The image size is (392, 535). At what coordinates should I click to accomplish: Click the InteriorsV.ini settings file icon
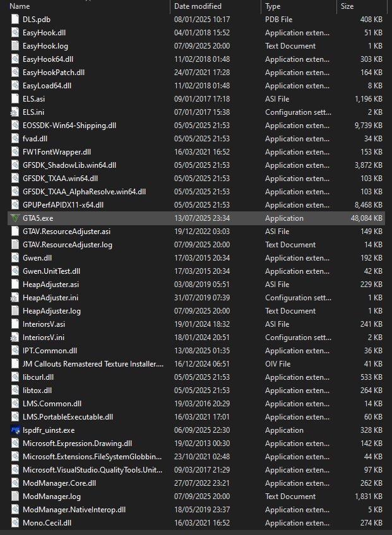[x=15, y=338]
